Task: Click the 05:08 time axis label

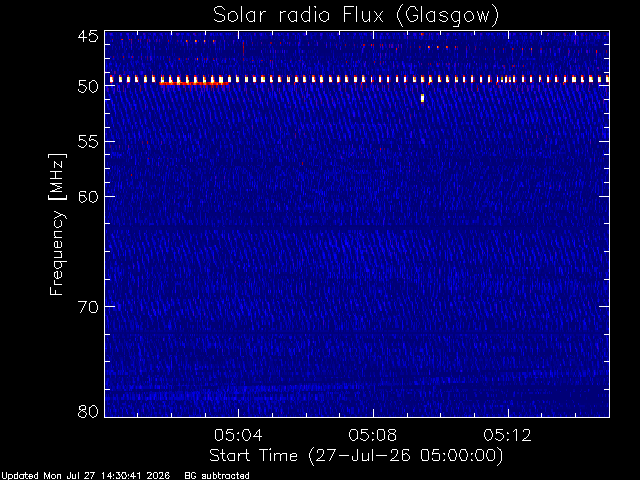Action: 373,435
